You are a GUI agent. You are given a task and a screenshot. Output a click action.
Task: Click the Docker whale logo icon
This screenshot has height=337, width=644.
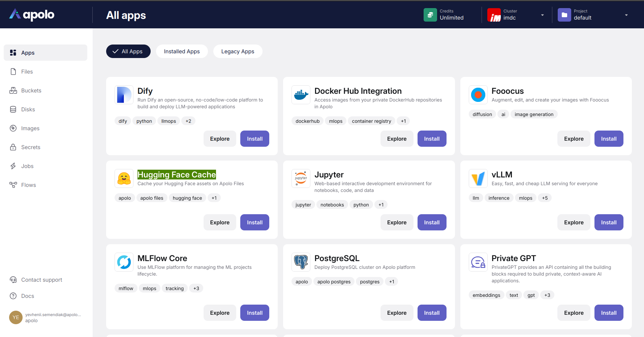301,95
